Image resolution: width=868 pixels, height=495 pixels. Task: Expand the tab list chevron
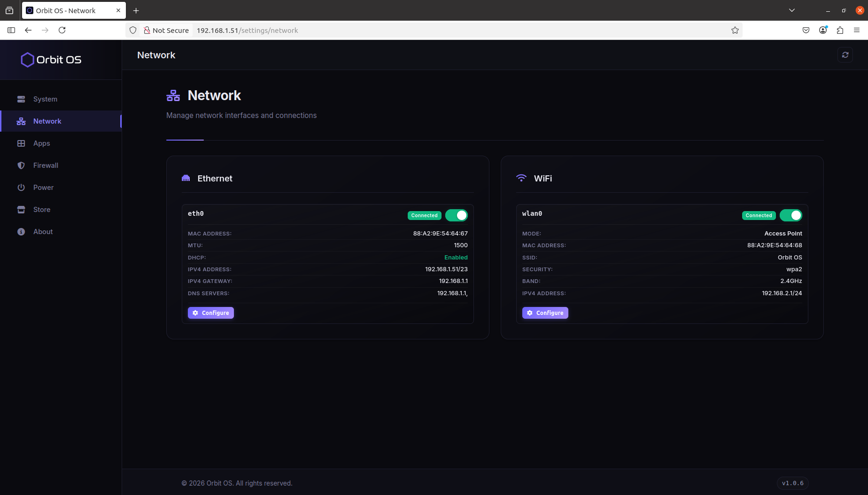(x=792, y=10)
